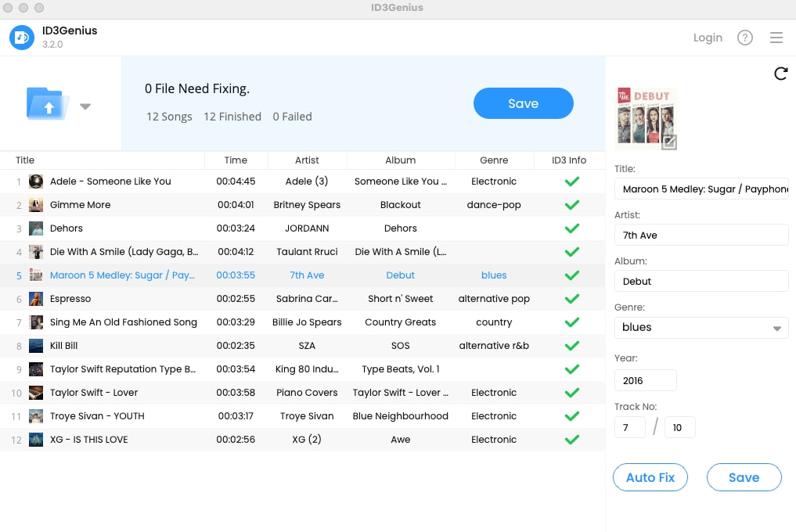Image resolution: width=796 pixels, height=532 pixels.
Task: Click the 'Britney Spears' artist cell
Action: coord(307,204)
